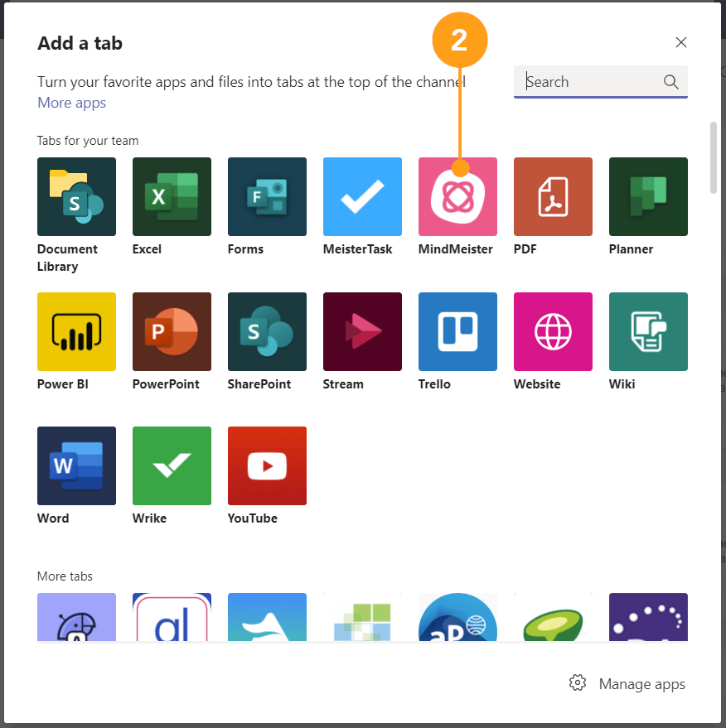Click the pink MindMeister app icon
726x728 pixels.
pyautogui.click(x=457, y=196)
